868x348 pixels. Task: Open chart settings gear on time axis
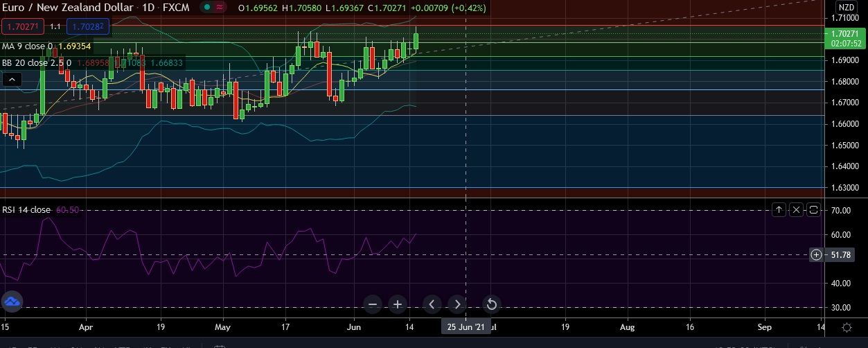click(x=847, y=327)
